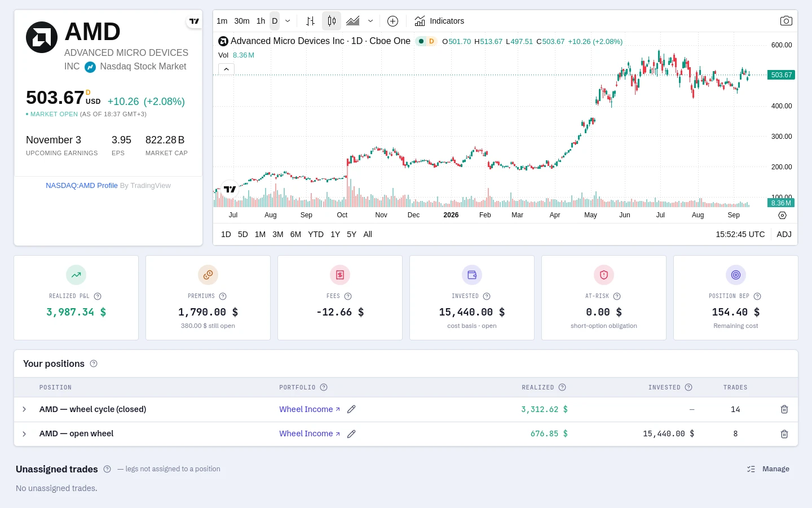Click the AMD company logo
The height and width of the screenshot is (508, 812).
pyautogui.click(x=42, y=37)
